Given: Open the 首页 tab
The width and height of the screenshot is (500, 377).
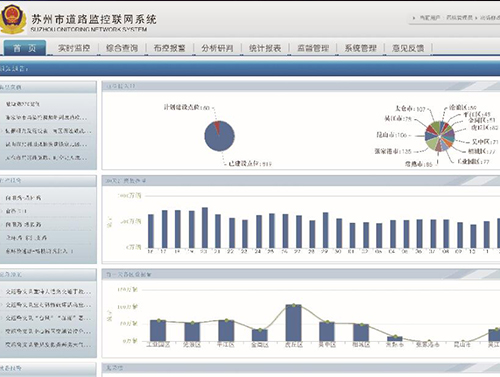Looking at the screenshot, I should pos(25,48).
